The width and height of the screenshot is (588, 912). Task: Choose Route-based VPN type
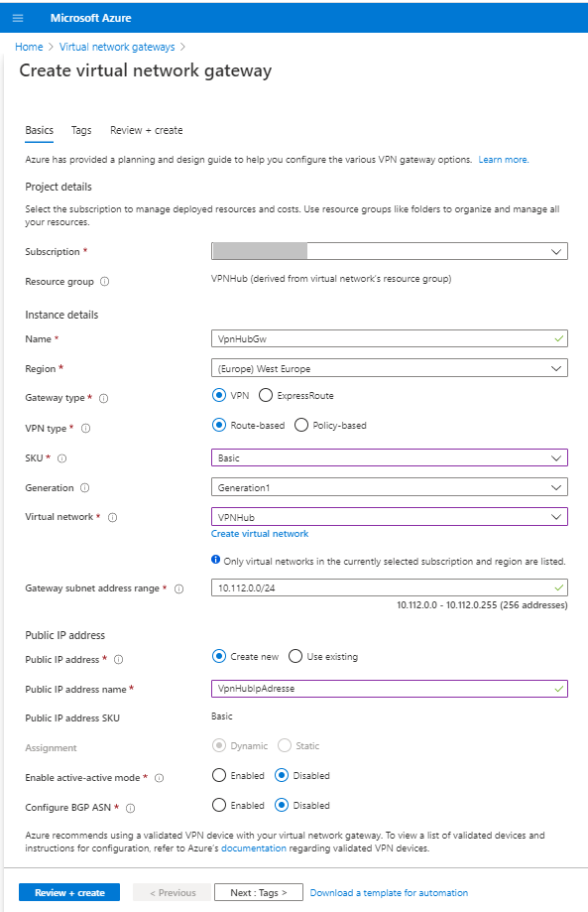(x=219, y=425)
